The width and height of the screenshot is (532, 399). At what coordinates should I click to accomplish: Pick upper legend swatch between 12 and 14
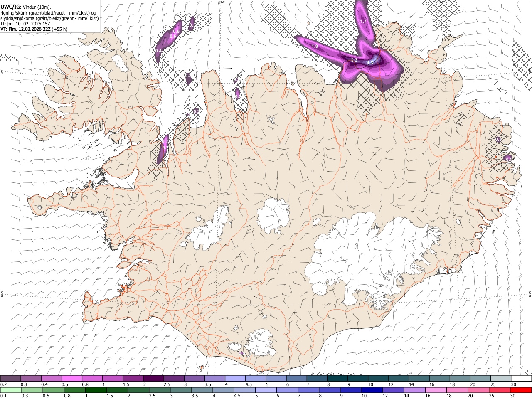coord(399,379)
